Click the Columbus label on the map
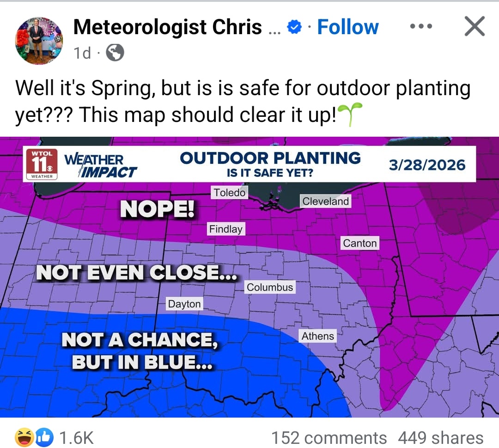499x448 pixels. point(270,287)
